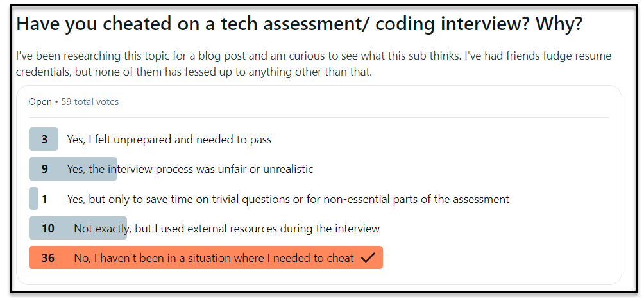Open the post title about cheating on tech assessments
Screen dimensions: 644x301
tap(299, 24)
